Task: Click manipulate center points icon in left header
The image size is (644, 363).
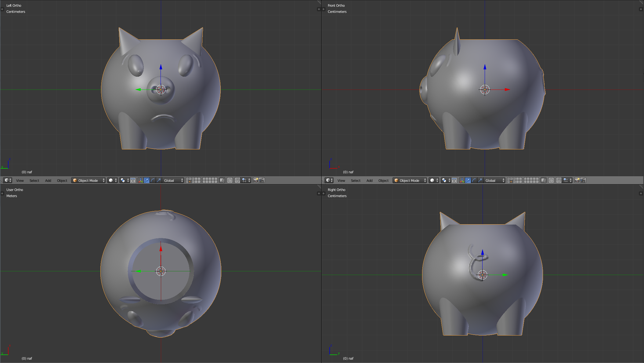Action: (x=133, y=180)
